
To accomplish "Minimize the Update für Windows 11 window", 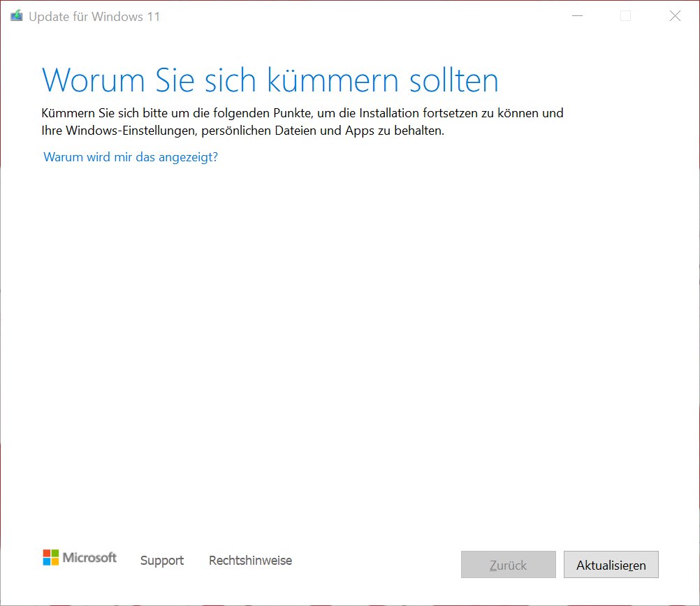I will pos(577,16).
